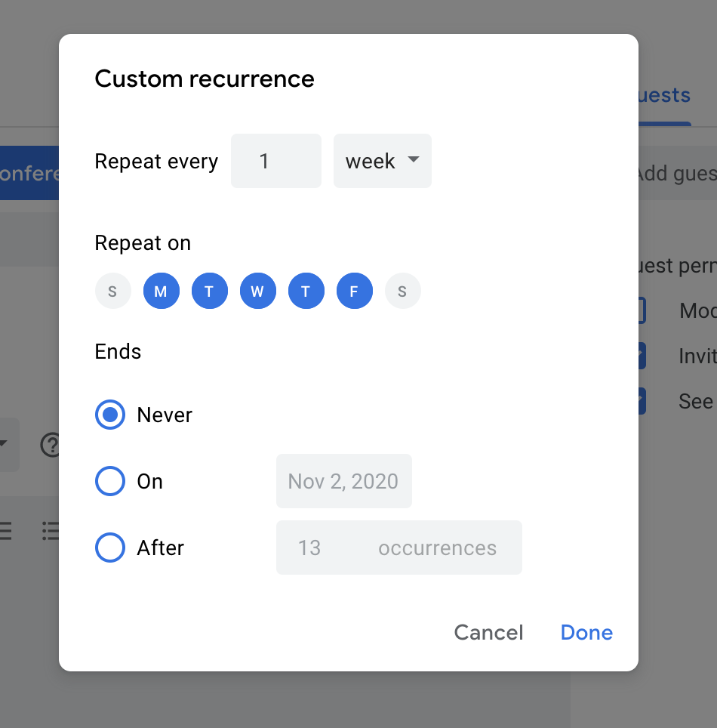Click the Nov 2, 2020 end date field
The width and height of the screenshot is (717, 728).
coord(344,481)
